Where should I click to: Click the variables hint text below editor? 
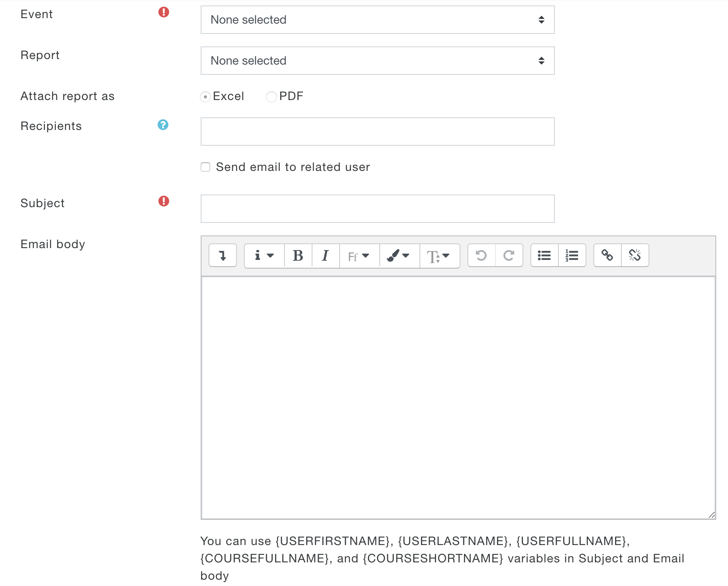pos(442,558)
